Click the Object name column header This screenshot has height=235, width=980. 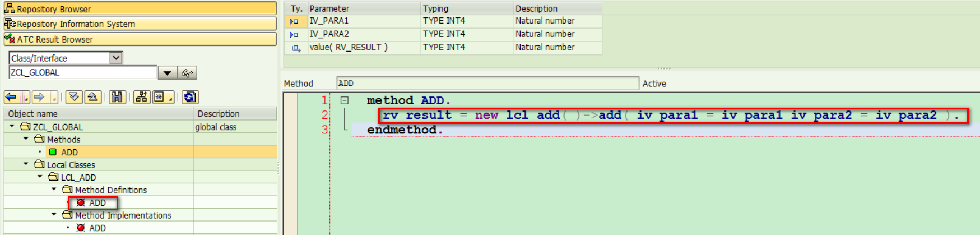click(98, 113)
